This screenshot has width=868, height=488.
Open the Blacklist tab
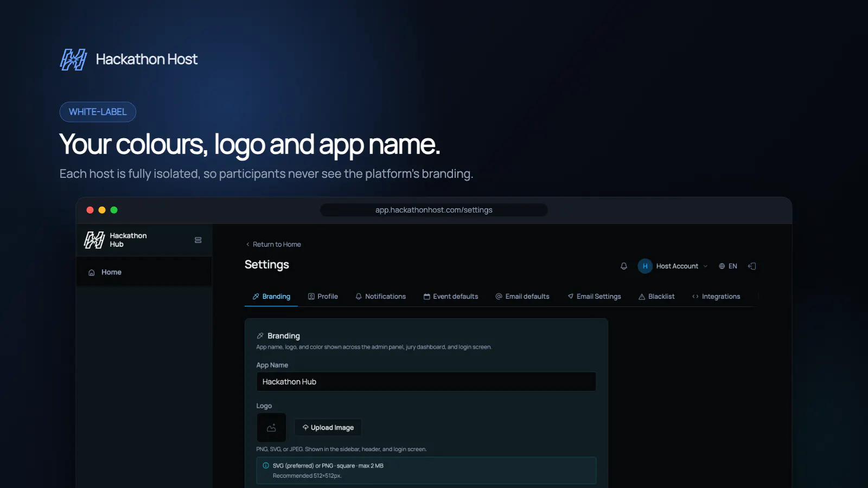tap(656, 297)
